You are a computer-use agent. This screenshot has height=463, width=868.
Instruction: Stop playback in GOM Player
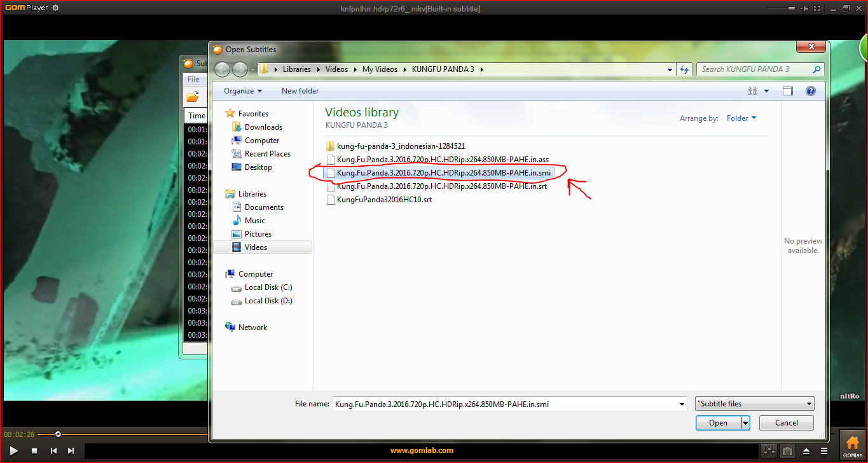(x=34, y=451)
